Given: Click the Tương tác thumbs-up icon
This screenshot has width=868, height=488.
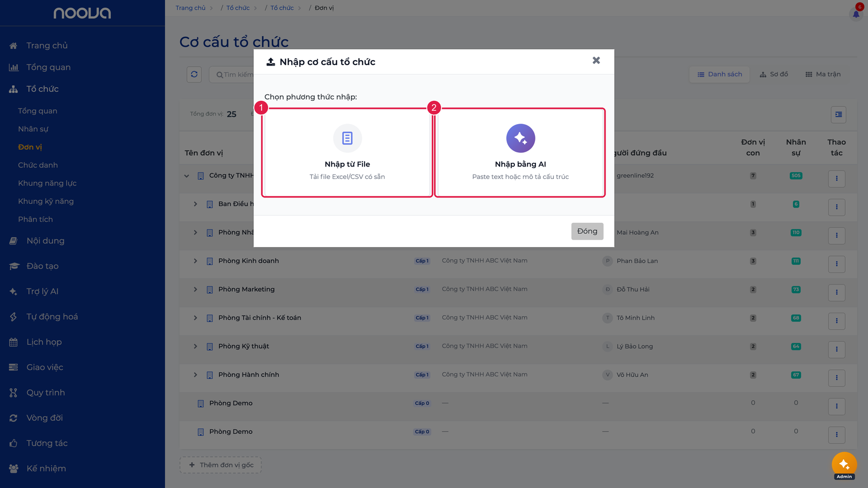Looking at the screenshot, I should [x=14, y=443].
